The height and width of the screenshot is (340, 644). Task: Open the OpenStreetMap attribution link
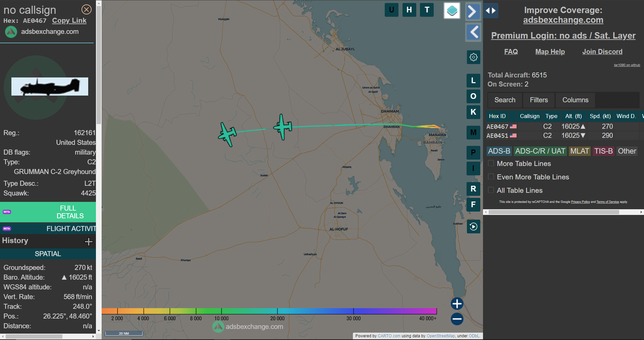click(x=441, y=336)
